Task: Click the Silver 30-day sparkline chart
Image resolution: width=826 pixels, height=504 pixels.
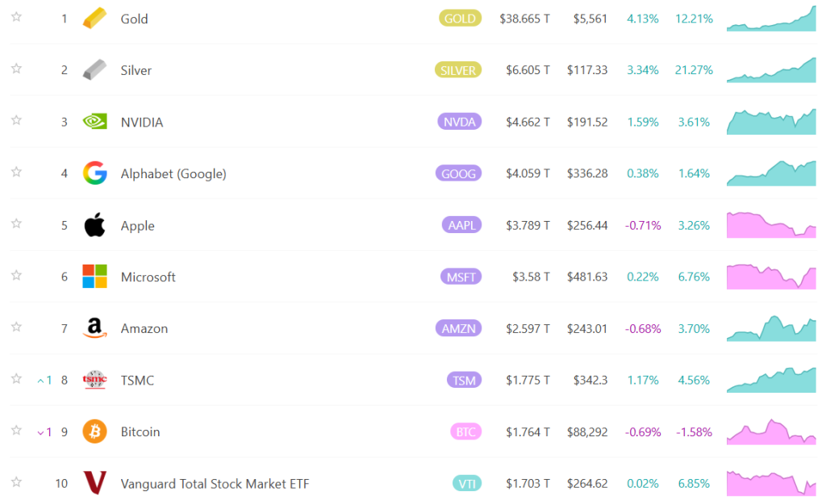Action: click(771, 70)
